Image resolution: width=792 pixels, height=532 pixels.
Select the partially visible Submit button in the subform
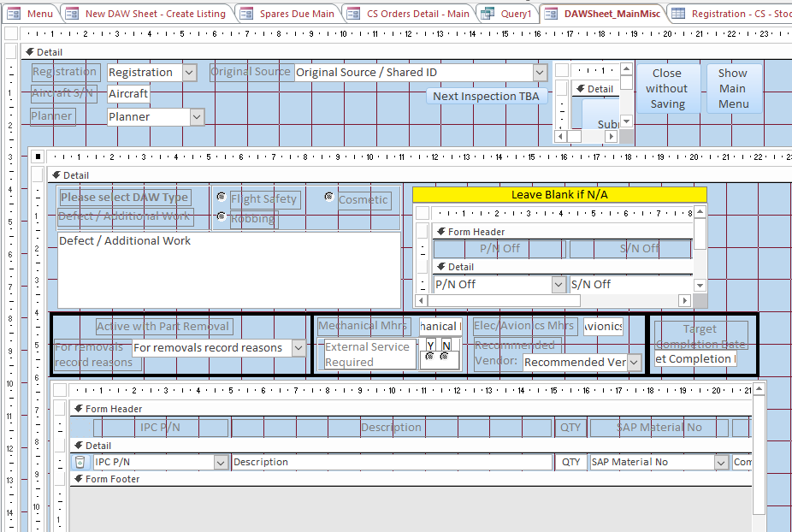pyautogui.click(x=601, y=115)
